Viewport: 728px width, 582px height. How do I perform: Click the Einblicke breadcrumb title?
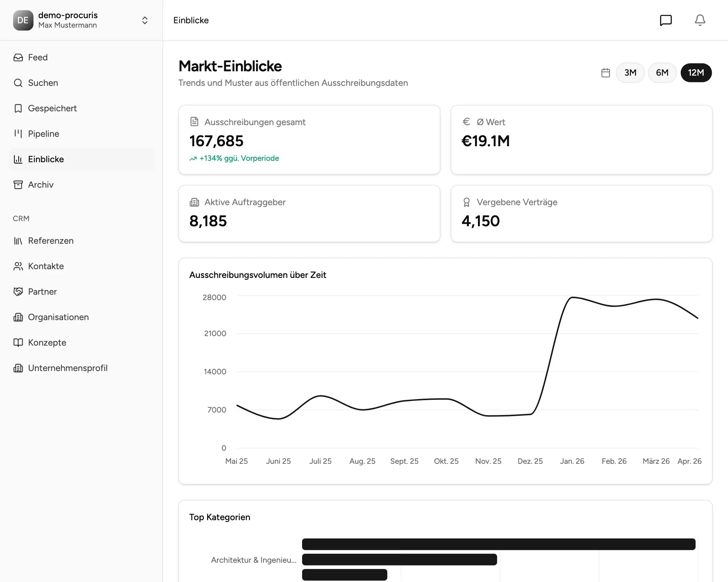click(191, 20)
